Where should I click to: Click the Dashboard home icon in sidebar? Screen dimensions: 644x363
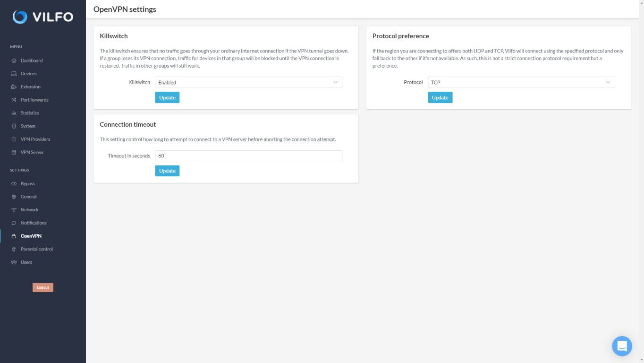pos(14,60)
